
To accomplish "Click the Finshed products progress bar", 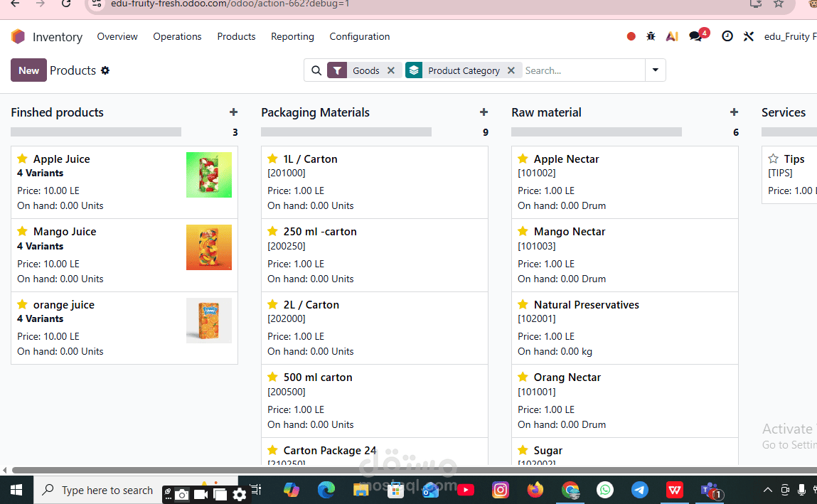I will tap(96, 132).
